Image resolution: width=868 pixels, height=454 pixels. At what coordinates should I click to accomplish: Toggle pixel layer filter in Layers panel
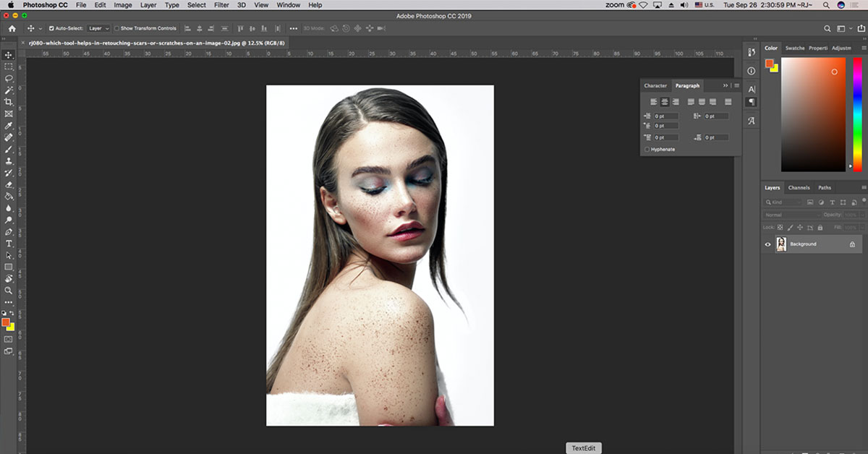click(x=810, y=202)
